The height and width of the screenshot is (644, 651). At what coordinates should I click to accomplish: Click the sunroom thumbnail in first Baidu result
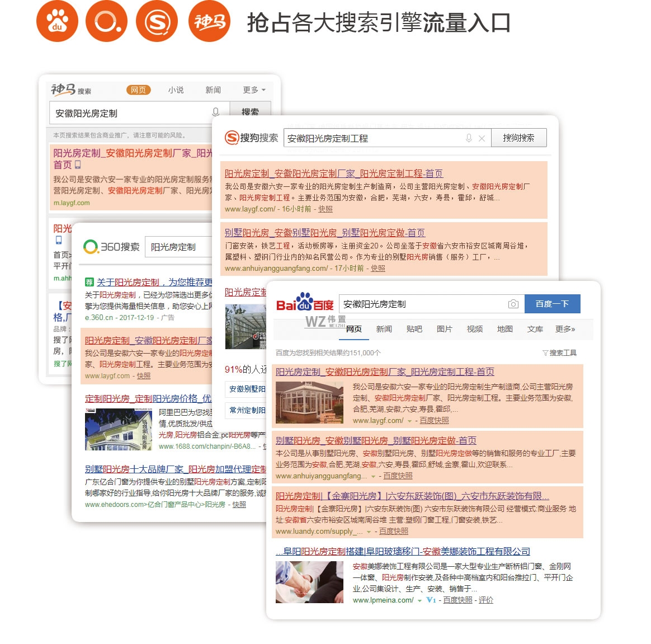[309, 403]
